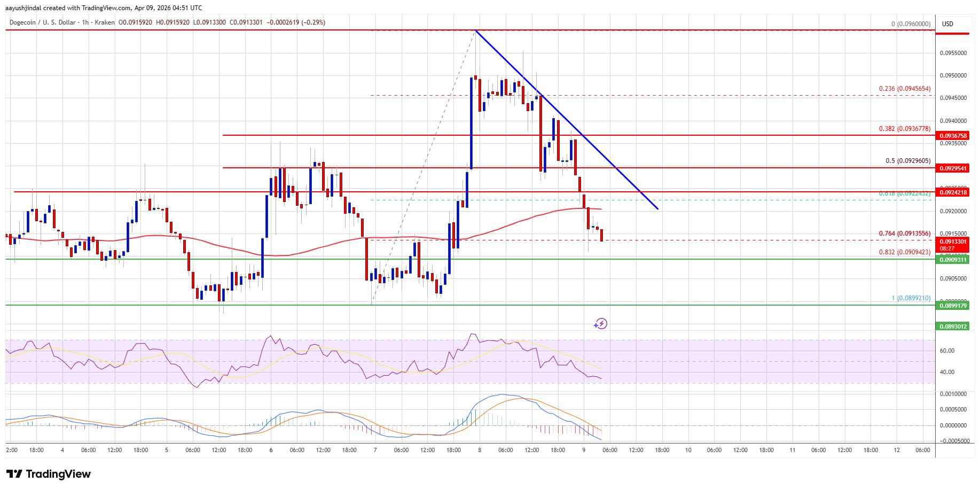
Task: Click the green 0.0893012 axis label
Action: 954,325
